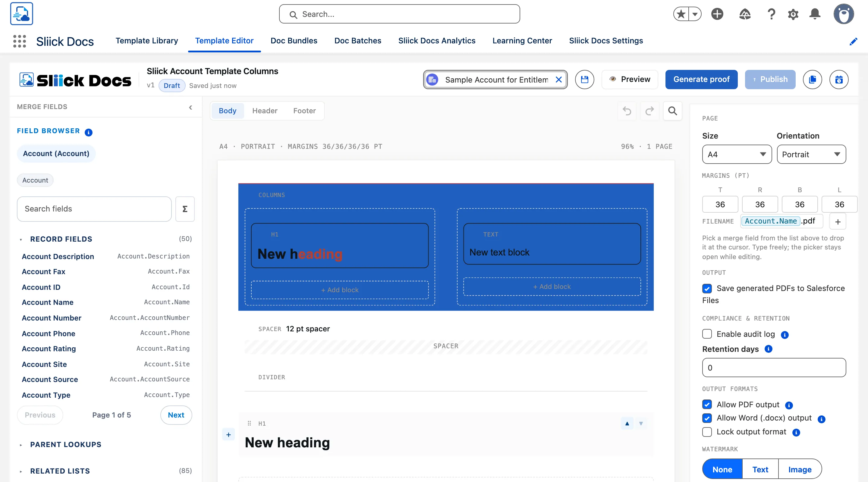This screenshot has width=868, height=482.
Task: Open the notifications bell
Action: 815,14
